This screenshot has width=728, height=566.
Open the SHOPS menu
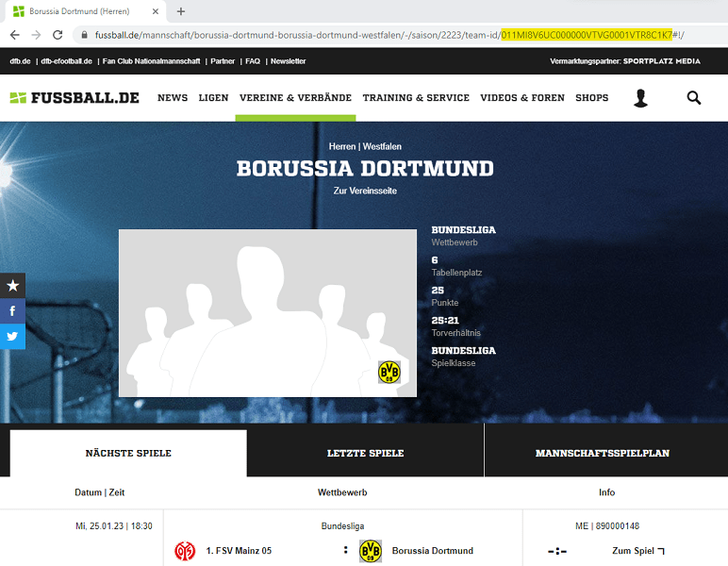click(592, 97)
